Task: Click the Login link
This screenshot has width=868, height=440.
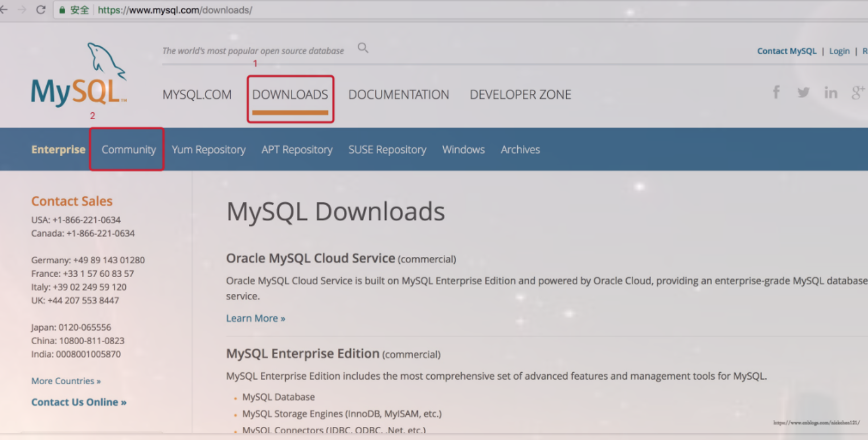Action: click(x=840, y=51)
